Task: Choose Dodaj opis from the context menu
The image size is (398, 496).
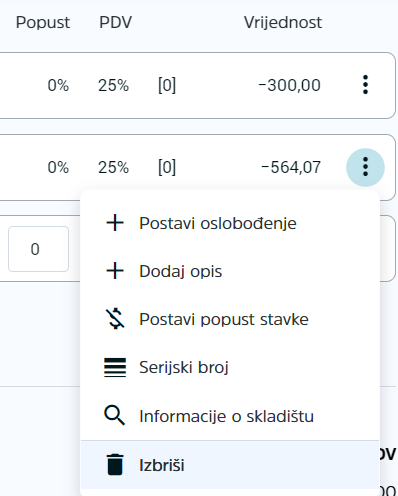Action: click(x=230, y=271)
